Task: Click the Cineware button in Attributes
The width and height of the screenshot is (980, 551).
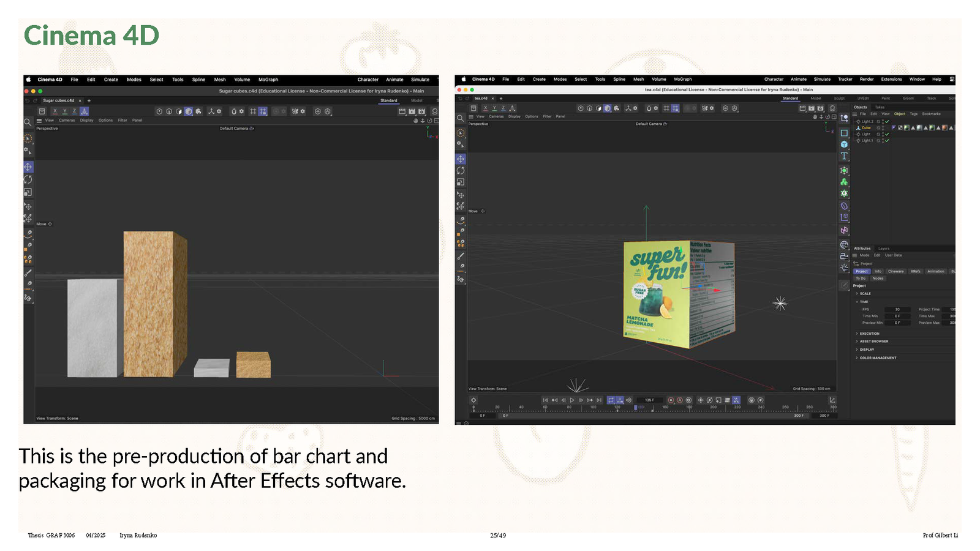Action: (x=895, y=271)
